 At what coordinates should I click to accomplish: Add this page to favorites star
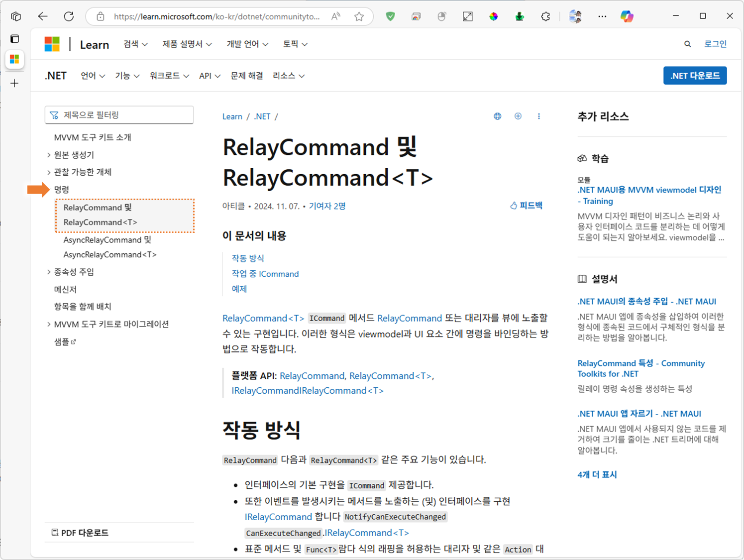tap(359, 16)
